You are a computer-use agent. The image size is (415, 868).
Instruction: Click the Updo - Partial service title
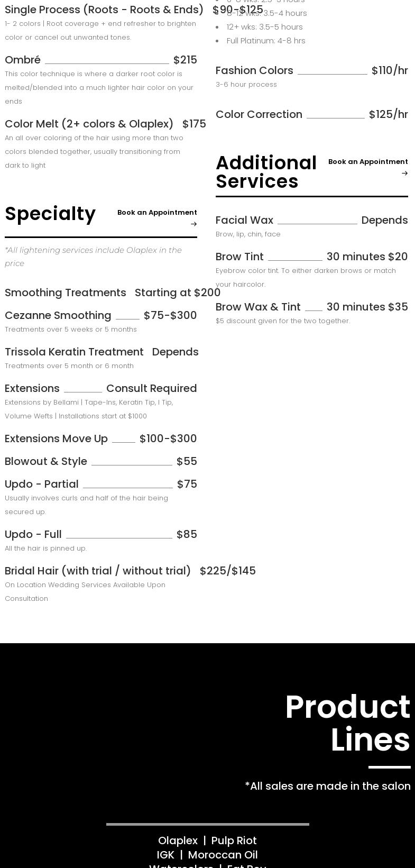(42, 485)
